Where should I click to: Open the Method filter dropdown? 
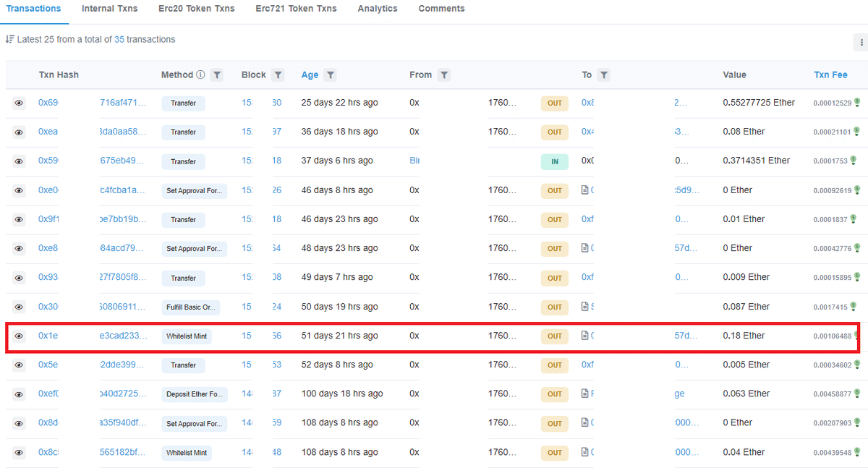tap(217, 75)
